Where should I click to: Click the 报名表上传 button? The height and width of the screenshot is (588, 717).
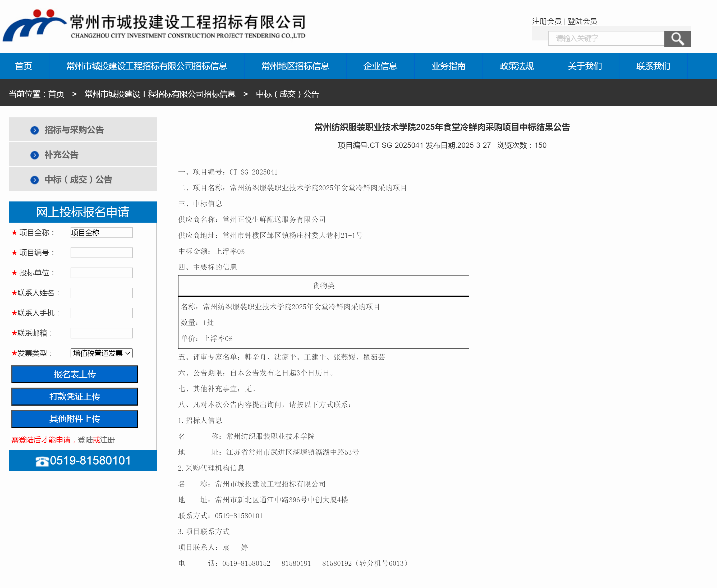pyautogui.click(x=75, y=374)
